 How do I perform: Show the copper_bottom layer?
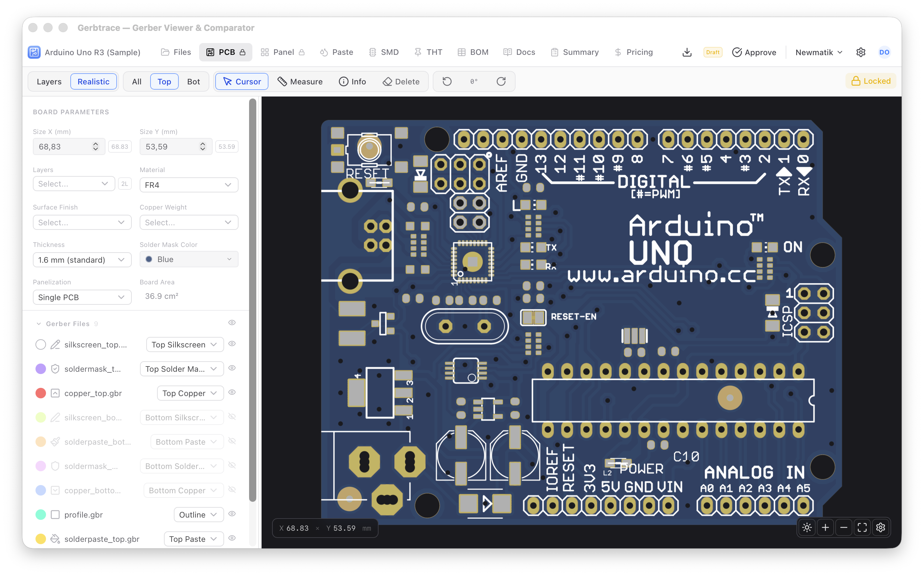coord(232,490)
